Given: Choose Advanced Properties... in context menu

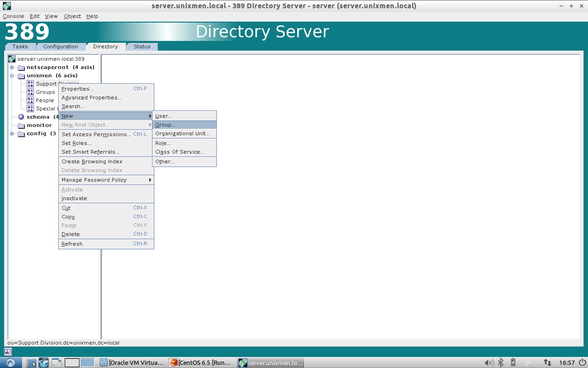Looking at the screenshot, I should tap(106, 98).
